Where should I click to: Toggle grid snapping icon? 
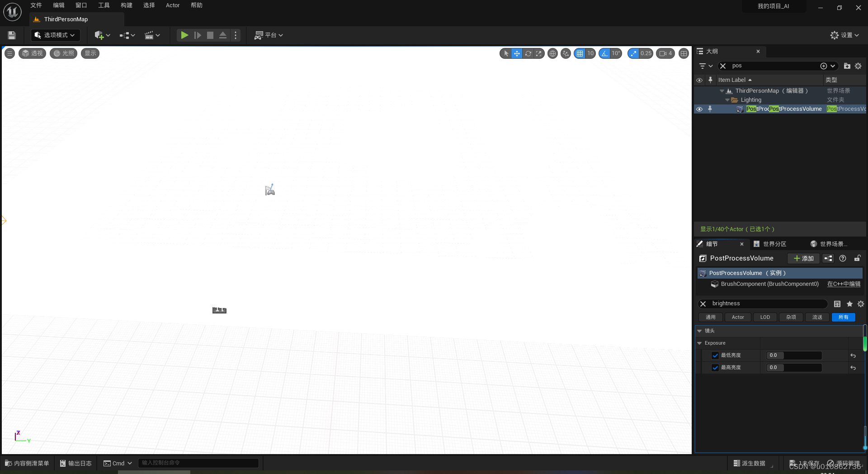tap(580, 53)
